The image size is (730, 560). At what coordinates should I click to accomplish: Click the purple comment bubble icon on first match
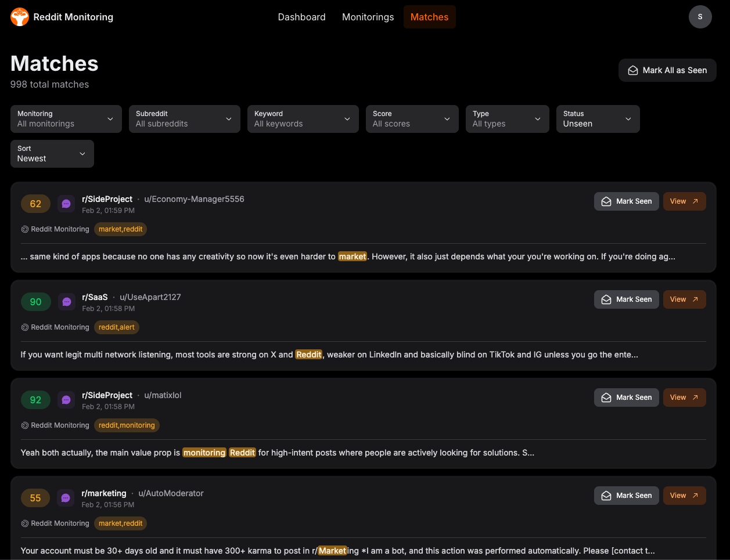(66, 204)
